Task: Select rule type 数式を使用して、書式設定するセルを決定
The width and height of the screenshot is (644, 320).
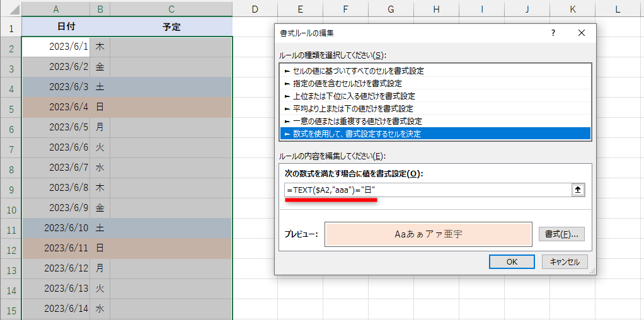Action: 435,134
